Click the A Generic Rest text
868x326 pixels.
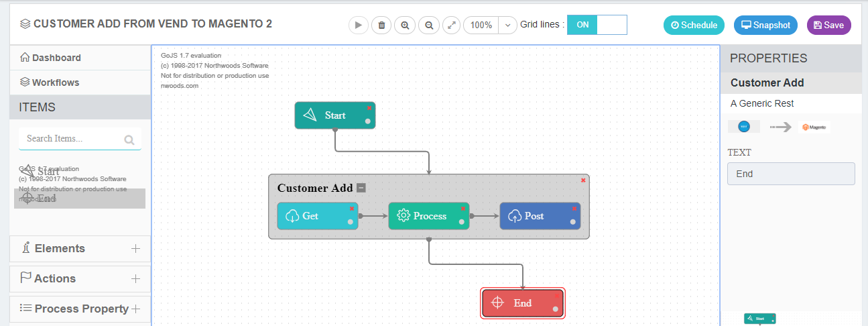coord(762,104)
